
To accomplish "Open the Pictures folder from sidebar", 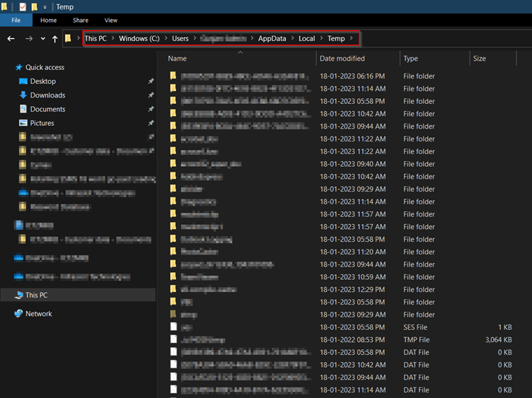I will click(42, 123).
